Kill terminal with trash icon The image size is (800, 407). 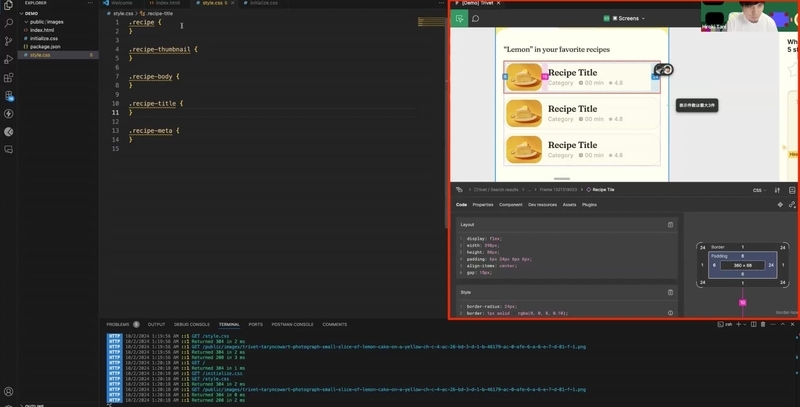click(763, 324)
